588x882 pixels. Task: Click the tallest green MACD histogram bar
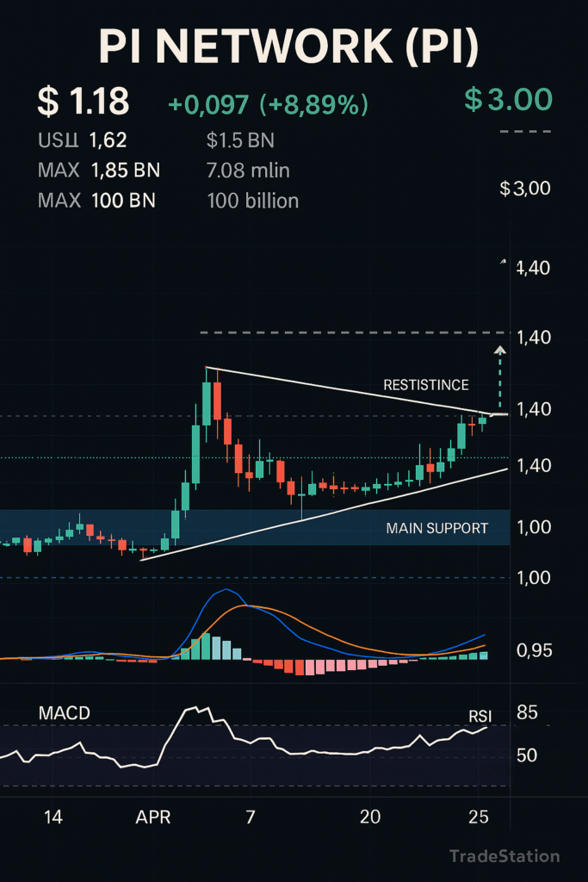click(x=205, y=646)
